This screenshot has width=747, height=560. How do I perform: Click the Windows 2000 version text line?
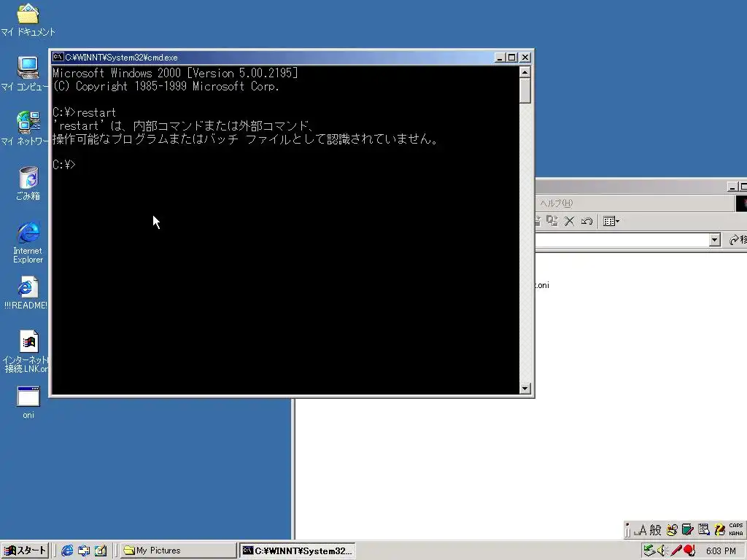pyautogui.click(x=175, y=73)
